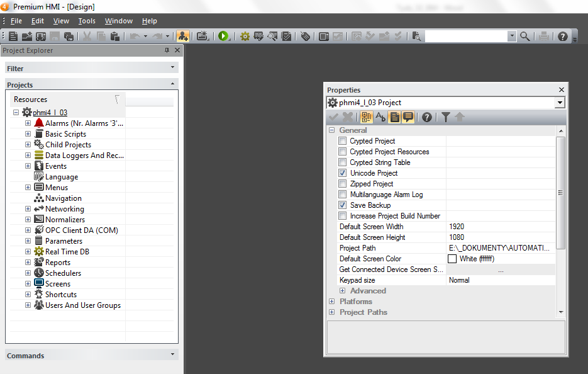The image size is (588, 374).
Task: Click the edit comment toolbar icon
Action: pyautogui.click(x=258, y=36)
